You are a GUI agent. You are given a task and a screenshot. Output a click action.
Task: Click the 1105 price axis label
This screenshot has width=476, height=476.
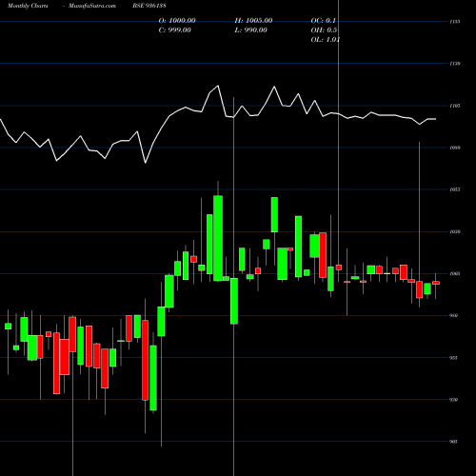pos(455,106)
